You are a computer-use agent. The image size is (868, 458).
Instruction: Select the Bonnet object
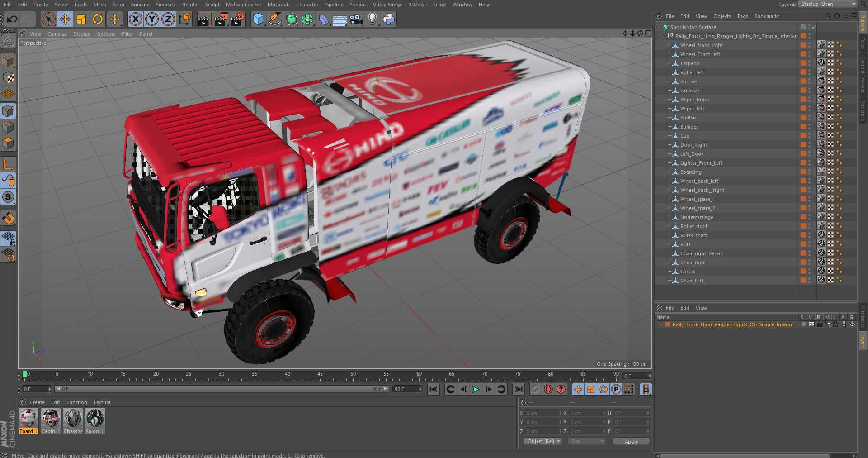[x=689, y=81]
